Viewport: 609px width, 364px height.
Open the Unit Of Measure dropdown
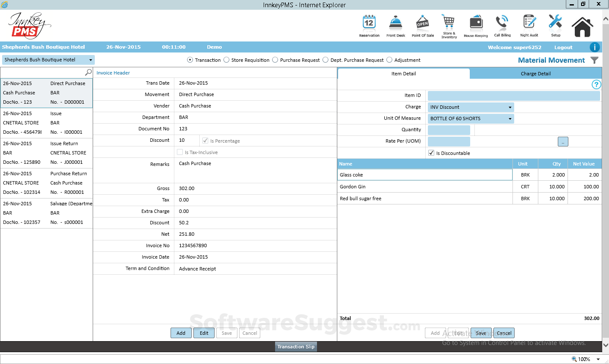click(471, 119)
